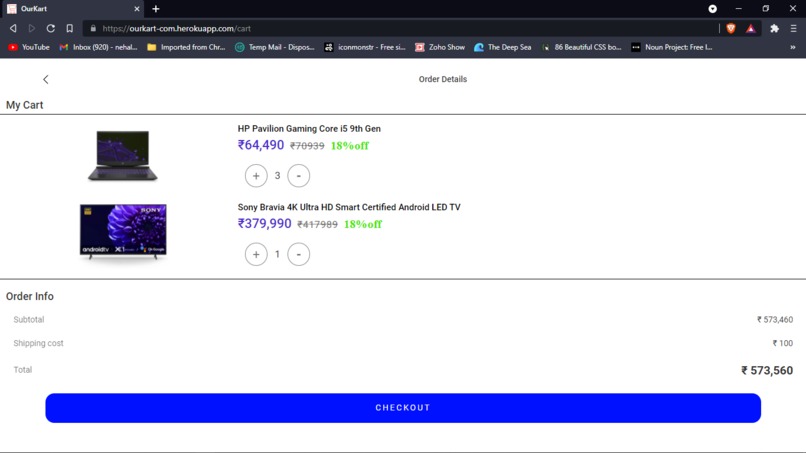
Task: Open the Noun Project bookmark
Action: [672, 47]
